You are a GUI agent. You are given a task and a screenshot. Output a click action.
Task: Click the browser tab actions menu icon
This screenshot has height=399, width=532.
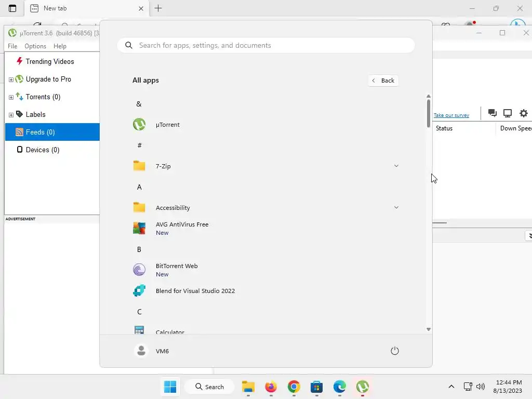tap(12, 8)
